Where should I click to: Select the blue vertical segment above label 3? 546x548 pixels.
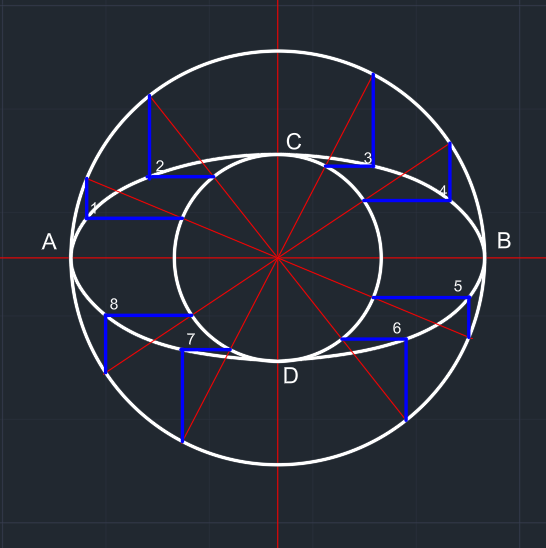[373, 120]
